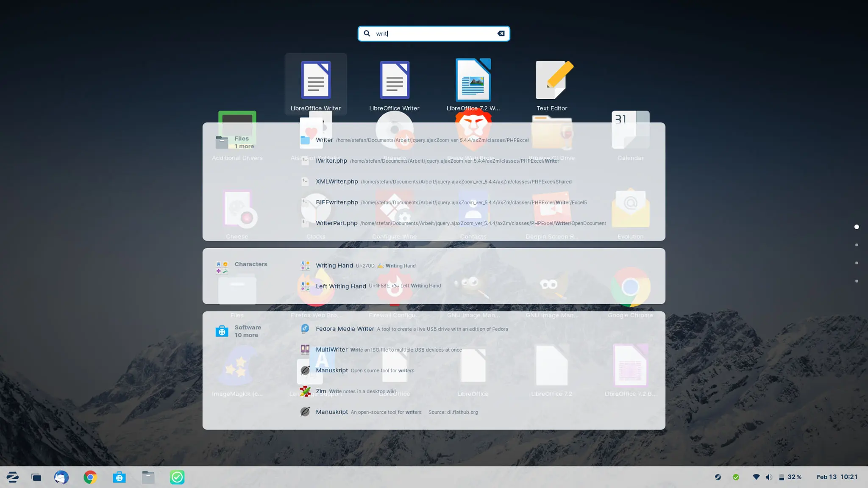Launch the highlighted LibreOffice Writer result
868x488 pixels.
(316, 84)
